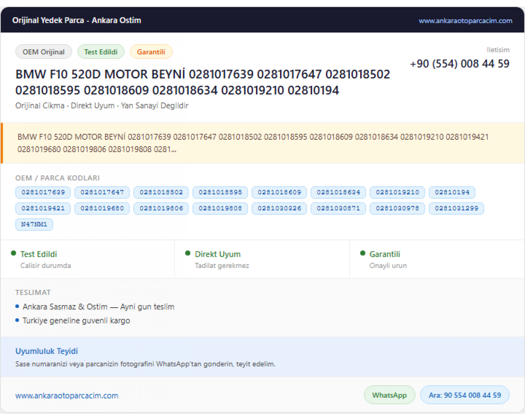The image size is (525, 420).
Task: Select the N47NM1 code chip
Action: click(34, 224)
